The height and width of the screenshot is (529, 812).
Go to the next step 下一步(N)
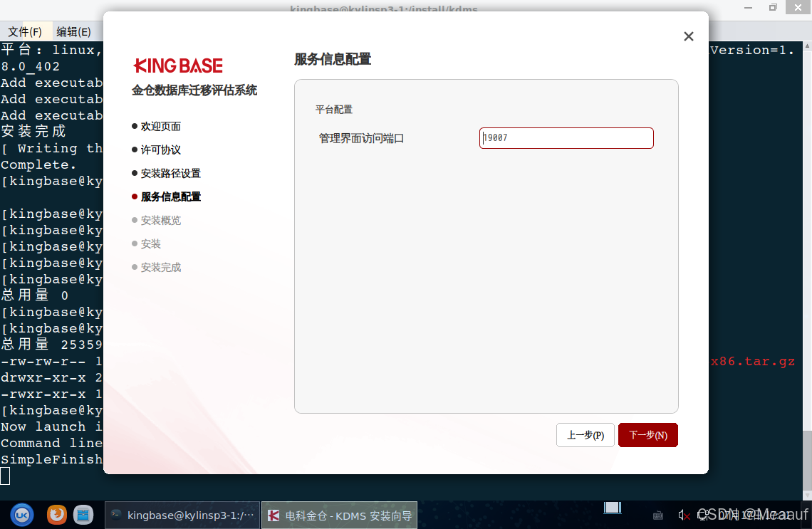point(648,435)
